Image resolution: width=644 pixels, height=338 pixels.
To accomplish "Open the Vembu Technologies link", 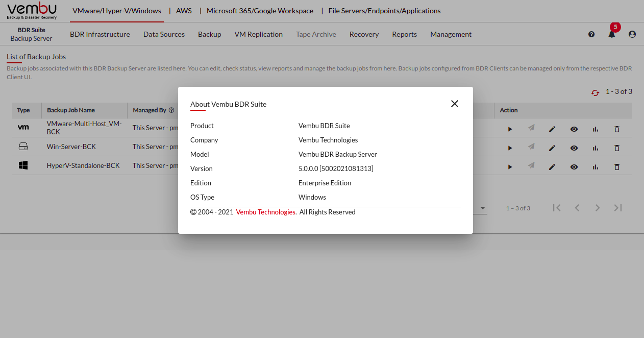I will click(265, 212).
